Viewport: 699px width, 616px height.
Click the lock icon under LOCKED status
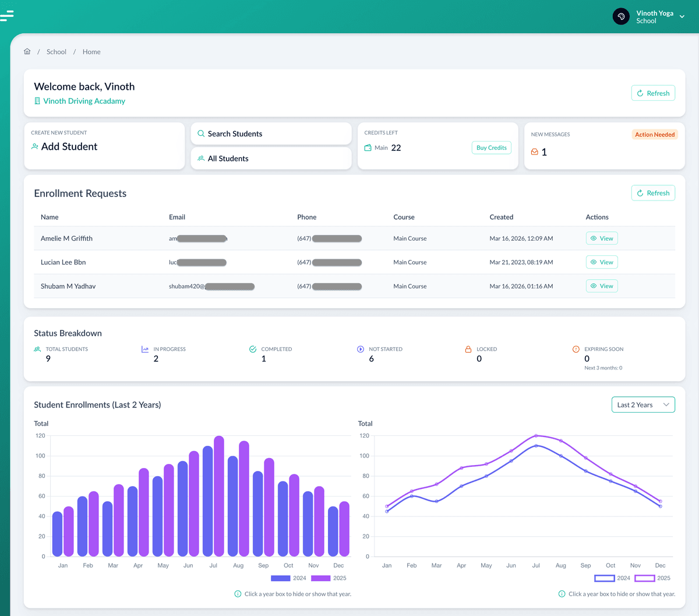468,349
